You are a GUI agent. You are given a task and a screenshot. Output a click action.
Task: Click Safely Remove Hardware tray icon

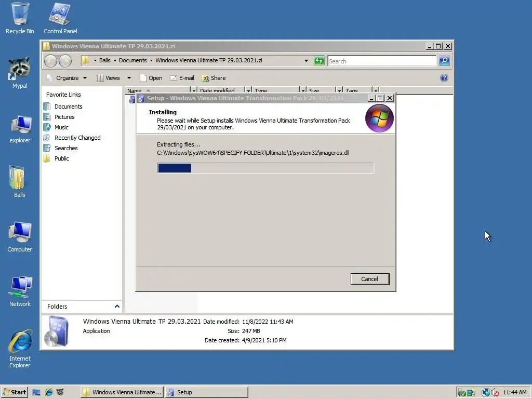461,393
